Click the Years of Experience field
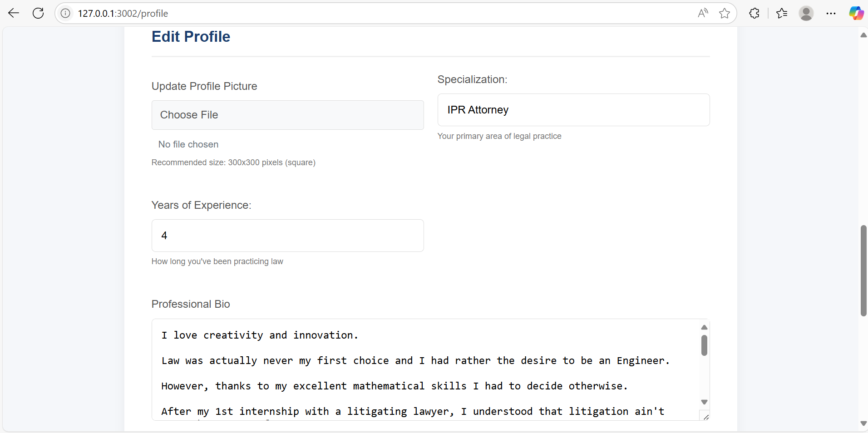The image size is (868, 433). point(287,236)
